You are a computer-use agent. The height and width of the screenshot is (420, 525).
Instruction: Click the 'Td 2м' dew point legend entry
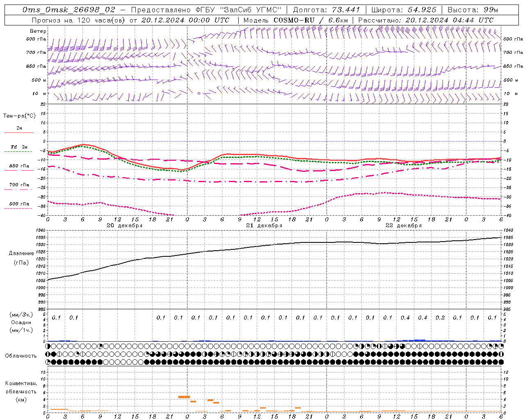coord(19,147)
